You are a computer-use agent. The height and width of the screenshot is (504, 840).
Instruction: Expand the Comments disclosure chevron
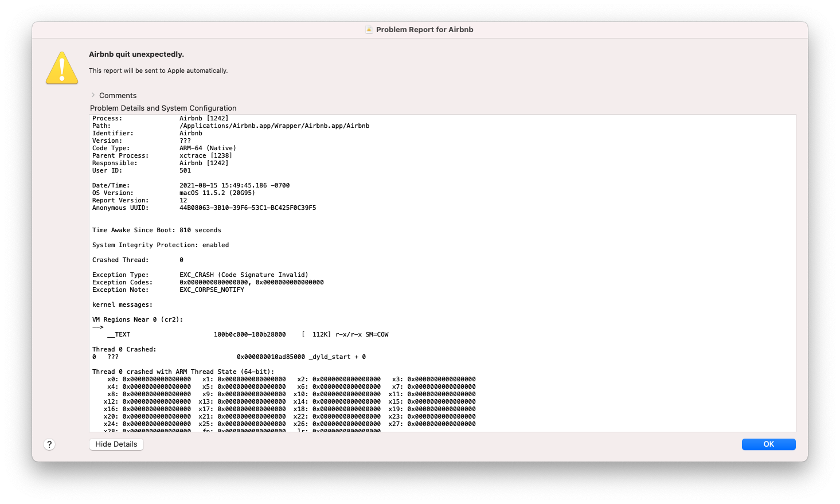(x=93, y=95)
